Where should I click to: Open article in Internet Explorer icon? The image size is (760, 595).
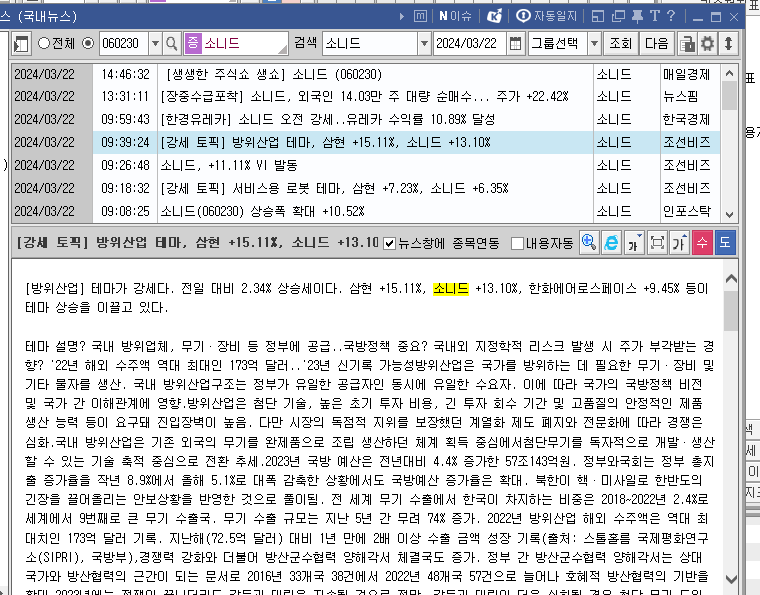(x=612, y=243)
